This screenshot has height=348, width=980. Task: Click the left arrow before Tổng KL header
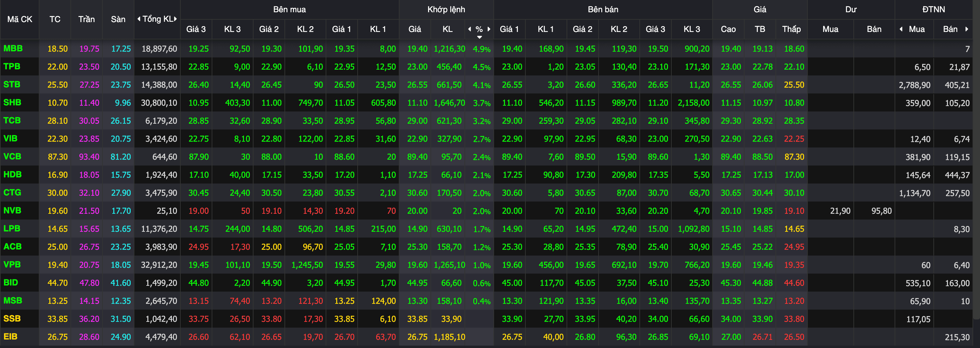(139, 19)
